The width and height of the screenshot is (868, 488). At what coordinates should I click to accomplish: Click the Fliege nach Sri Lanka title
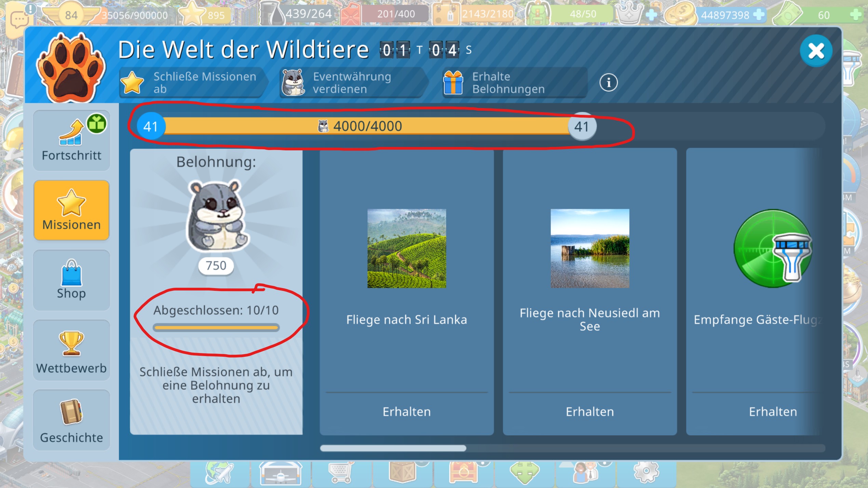click(407, 320)
